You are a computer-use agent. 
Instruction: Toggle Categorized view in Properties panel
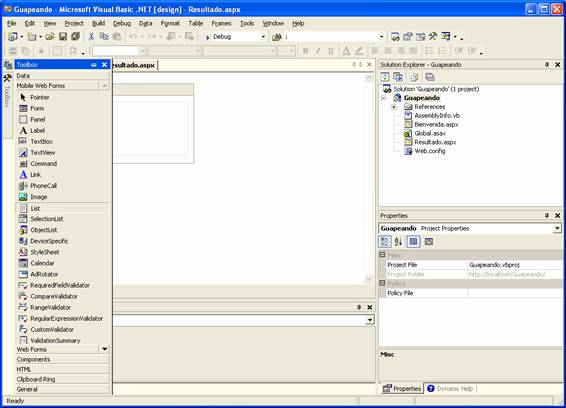385,242
